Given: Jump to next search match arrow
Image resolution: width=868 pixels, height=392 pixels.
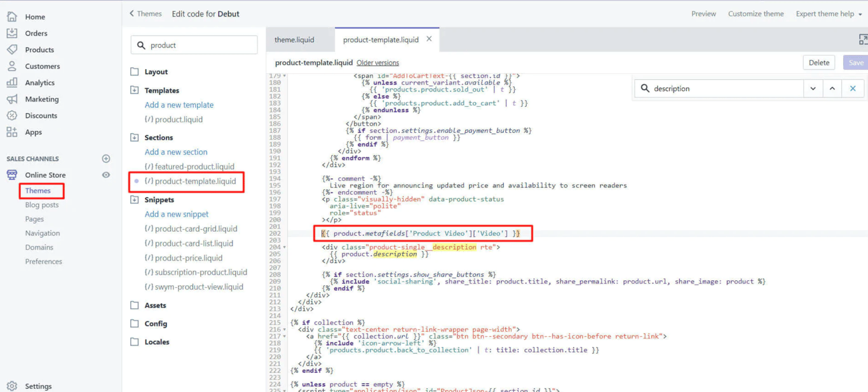Looking at the screenshot, I should click(x=813, y=88).
